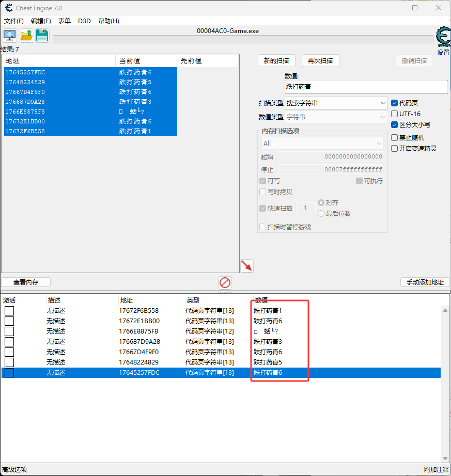Click value 跌打药膏3 in address list
Viewport: 451px width, 476px height.
click(268, 342)
